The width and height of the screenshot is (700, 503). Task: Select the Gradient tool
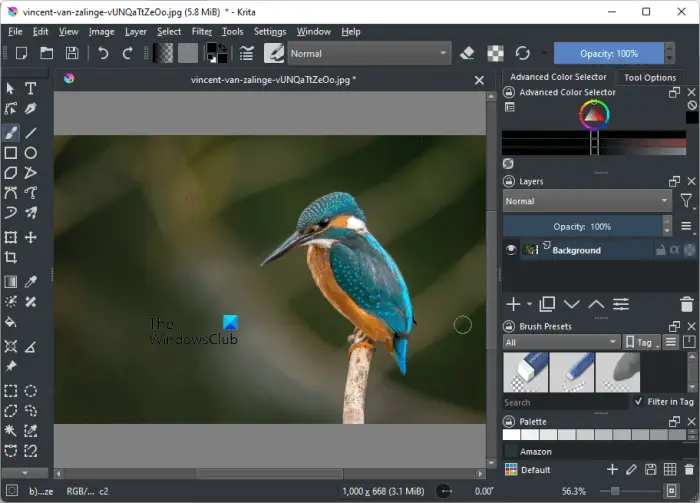click(11, 282)
